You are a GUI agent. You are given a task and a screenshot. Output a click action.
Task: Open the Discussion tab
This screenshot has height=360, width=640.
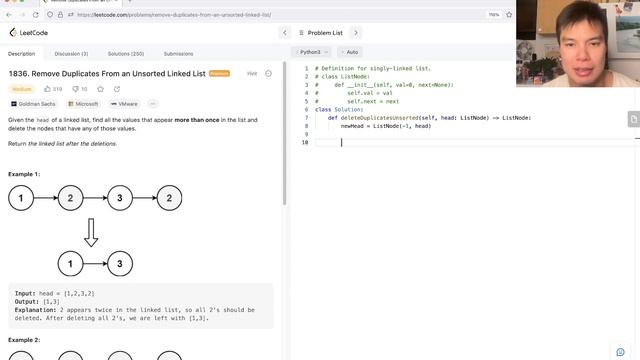71,53
